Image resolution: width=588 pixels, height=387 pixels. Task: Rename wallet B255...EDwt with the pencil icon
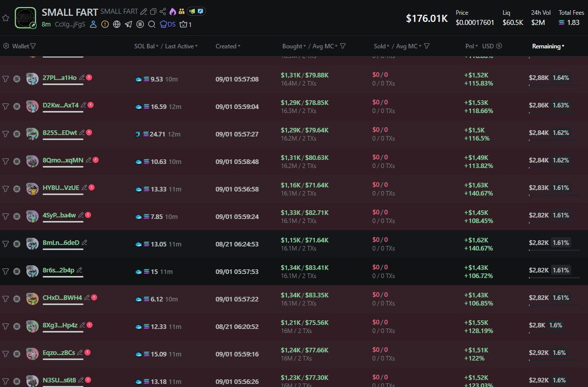pyautogui.click(x=82, y=132)
